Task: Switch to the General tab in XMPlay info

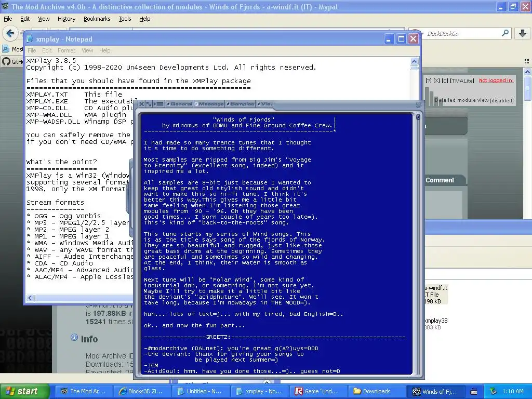Action: (x=179, y=104)
